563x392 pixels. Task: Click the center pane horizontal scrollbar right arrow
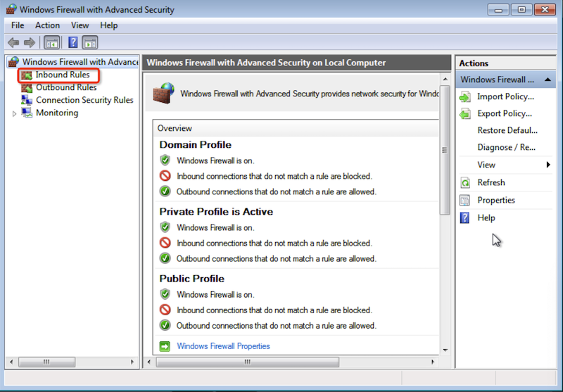433,362
